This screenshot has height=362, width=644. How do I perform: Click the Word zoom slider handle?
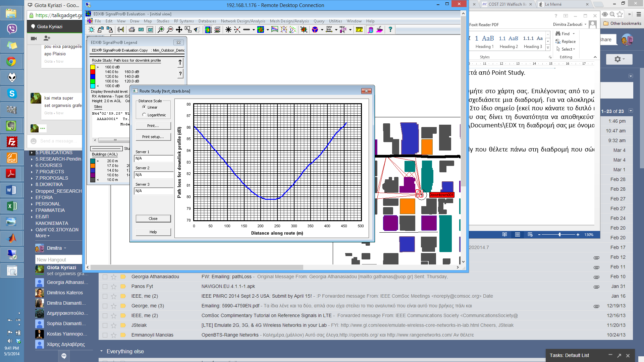(560, 235)
